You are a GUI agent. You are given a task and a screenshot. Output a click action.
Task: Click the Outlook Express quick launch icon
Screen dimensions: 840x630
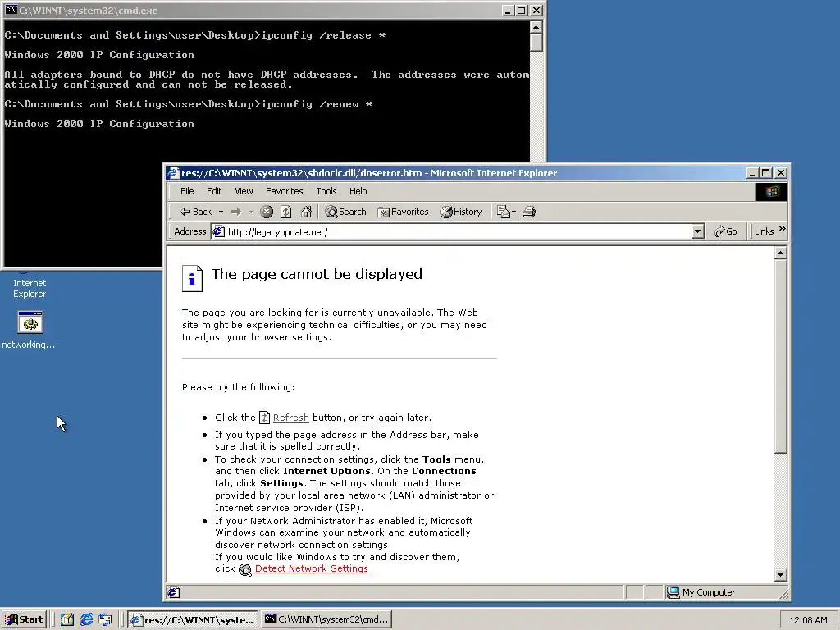106,619
